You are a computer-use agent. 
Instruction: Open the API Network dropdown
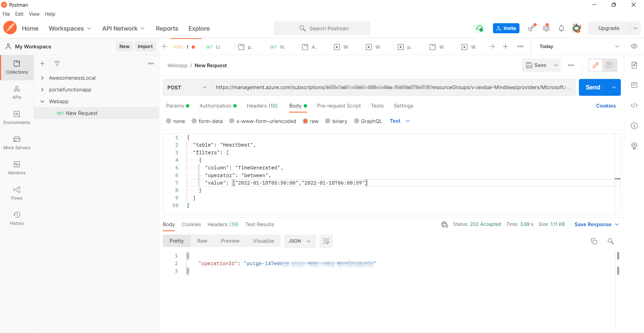(x=123, y=29)
